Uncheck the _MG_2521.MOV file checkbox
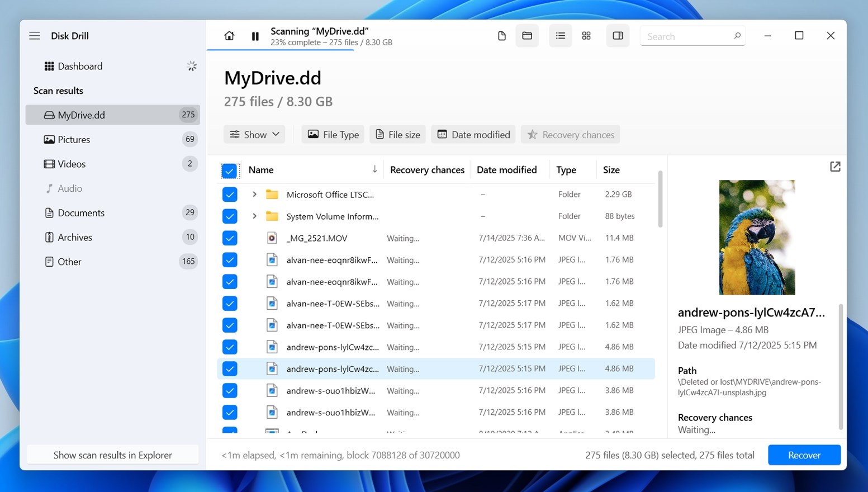The width and height of the screenshot is (868, 492). click(230, 238)
